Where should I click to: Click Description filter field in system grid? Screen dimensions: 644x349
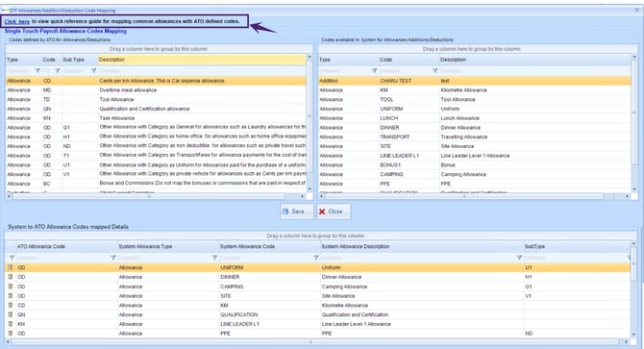(x=534, y=70)
